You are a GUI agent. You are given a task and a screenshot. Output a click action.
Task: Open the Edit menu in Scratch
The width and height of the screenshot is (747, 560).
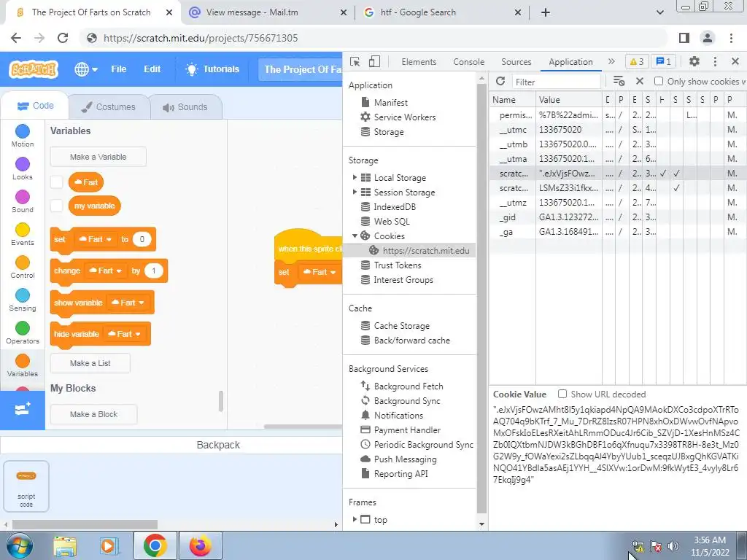click(152, 69)
